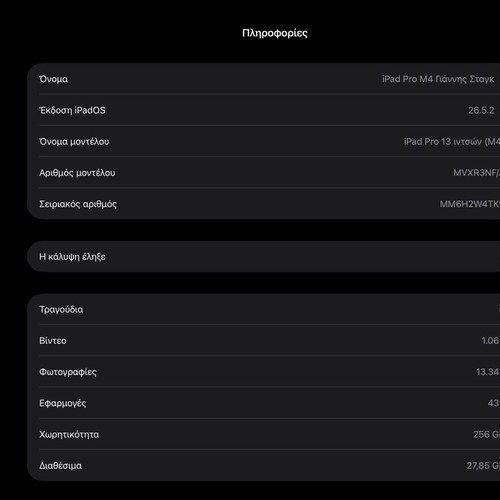This screenshot has width=500, height=500.
Task: Click the iPad Pro 13 ιντσών model value
Action: point(452,142)
